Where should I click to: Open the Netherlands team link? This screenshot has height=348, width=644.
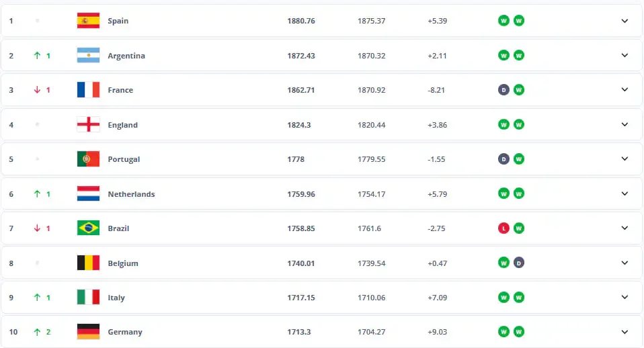[x=131, y=194]
